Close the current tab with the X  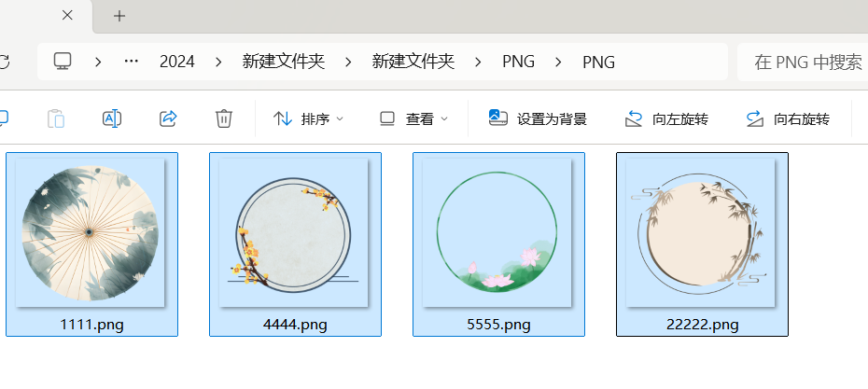click(67, 16)
